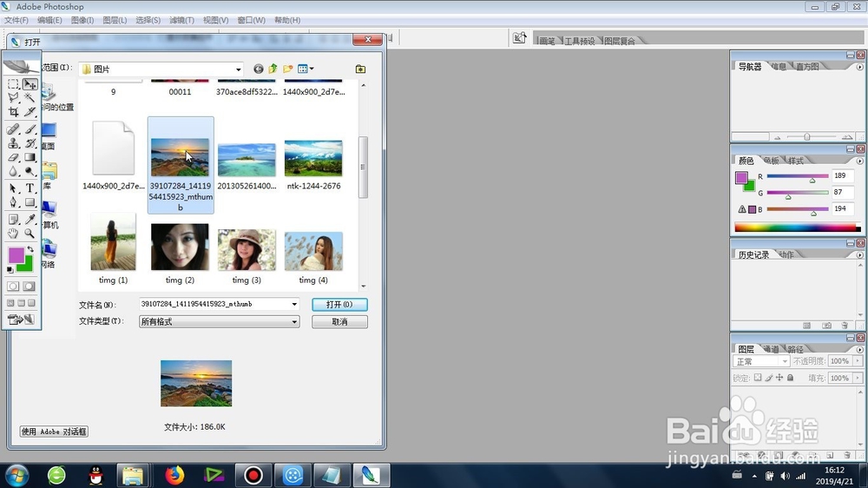Select the Blur tool

click(13, 171)
